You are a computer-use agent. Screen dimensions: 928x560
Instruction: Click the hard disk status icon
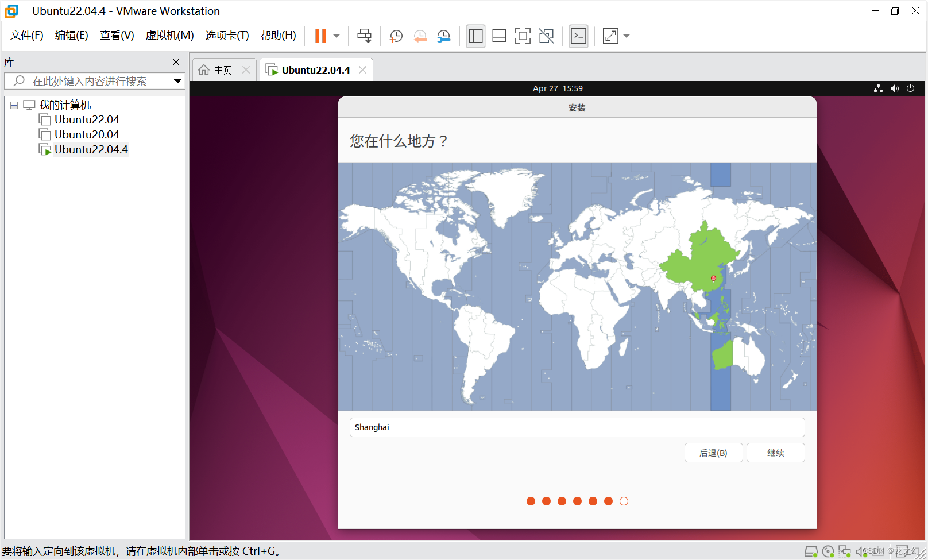(811, 551)
